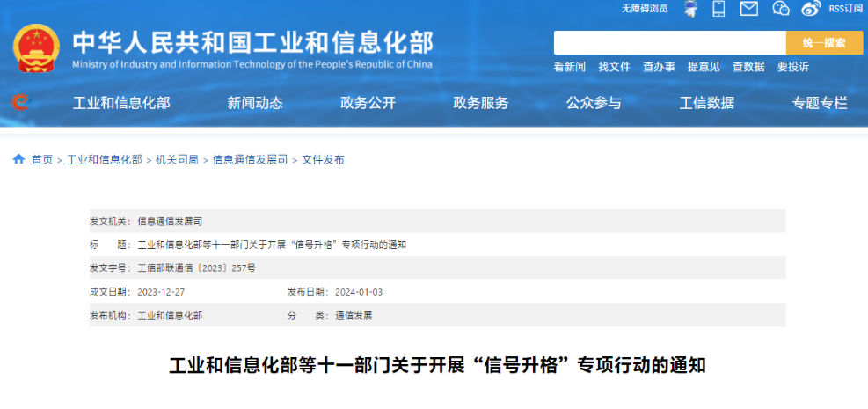This screenshot has width=868, height=409.
Task: Open RSS订阅 link
Action: click(x=846, y=8)
